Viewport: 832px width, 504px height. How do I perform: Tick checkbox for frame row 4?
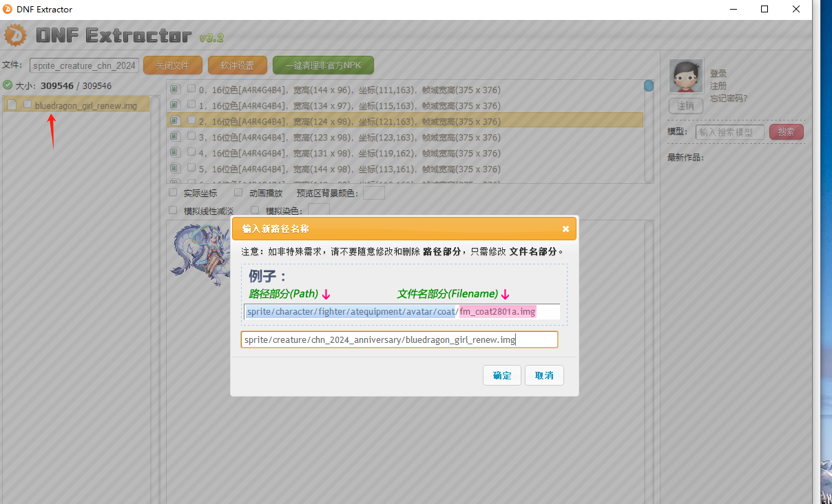coord(191,151)
